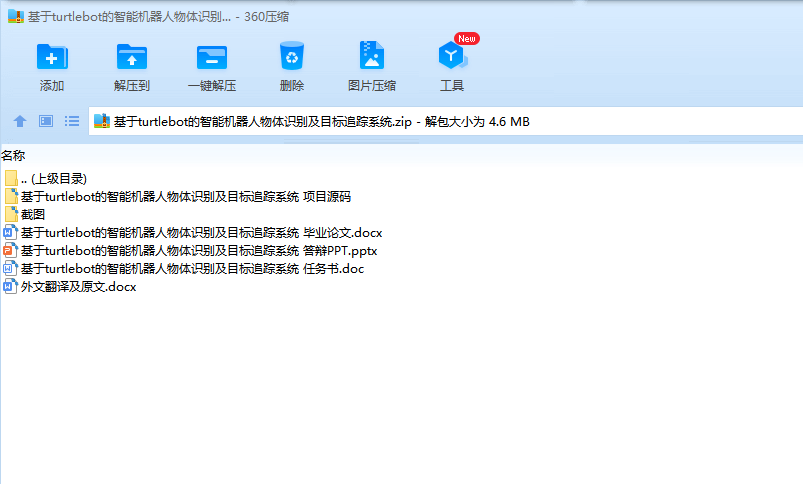This screenshot has width=803, height=484.
Task: Switch to the list view icon
Action: 72,121
